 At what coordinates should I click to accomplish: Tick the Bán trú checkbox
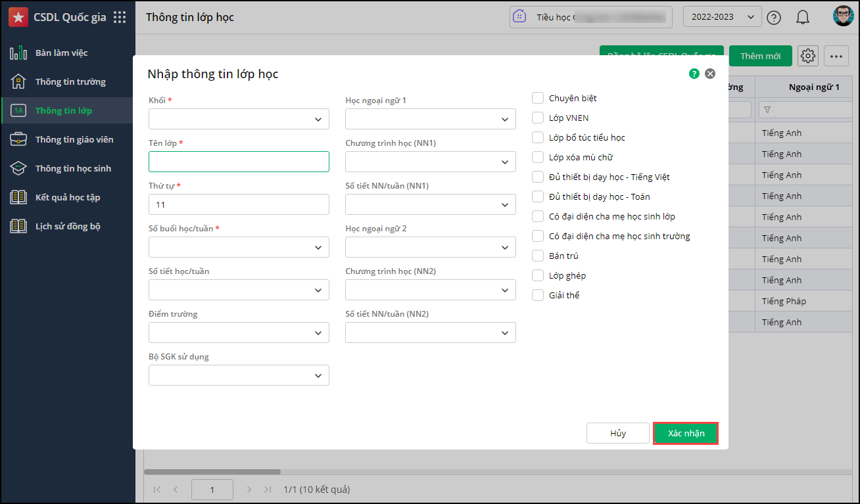pyautogui.click(x=538, y=256)
